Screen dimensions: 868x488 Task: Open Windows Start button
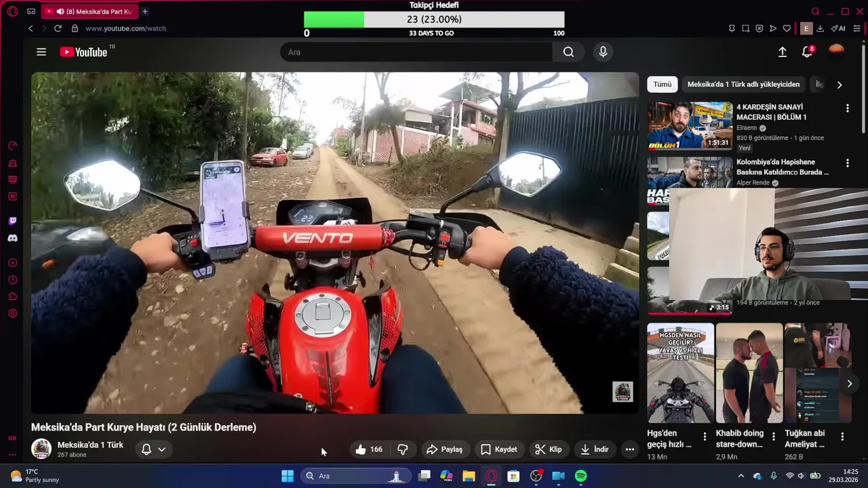click(x=288, y=476)
